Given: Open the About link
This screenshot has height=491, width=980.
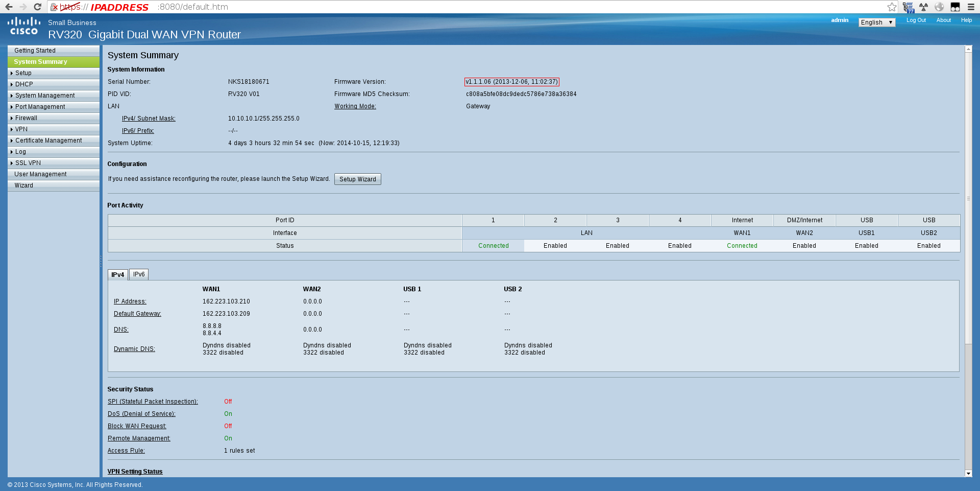Looking at the screenshot, I should click(944, 20).
